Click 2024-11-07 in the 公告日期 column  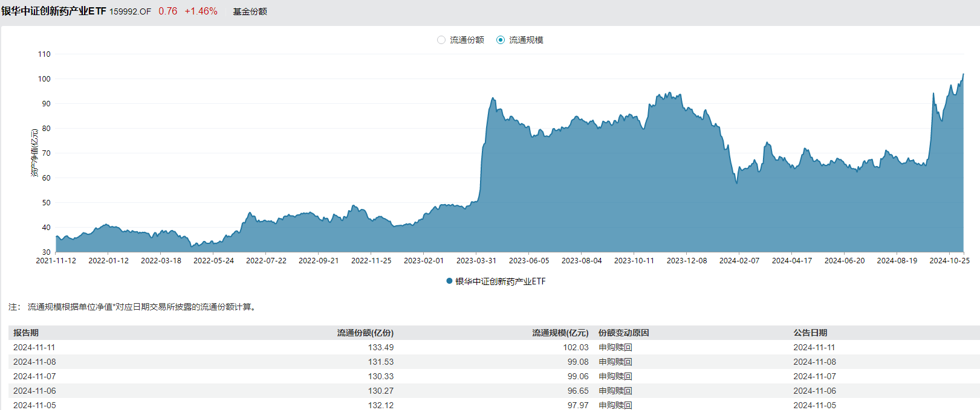814,376
